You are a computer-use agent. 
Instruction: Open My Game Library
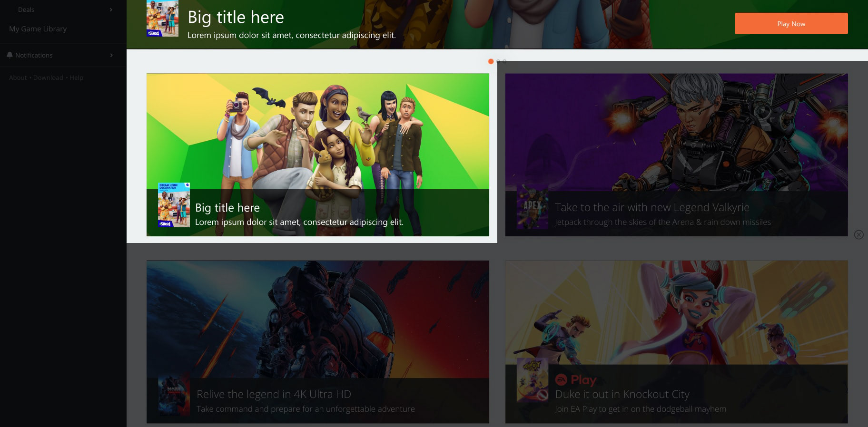38,29
